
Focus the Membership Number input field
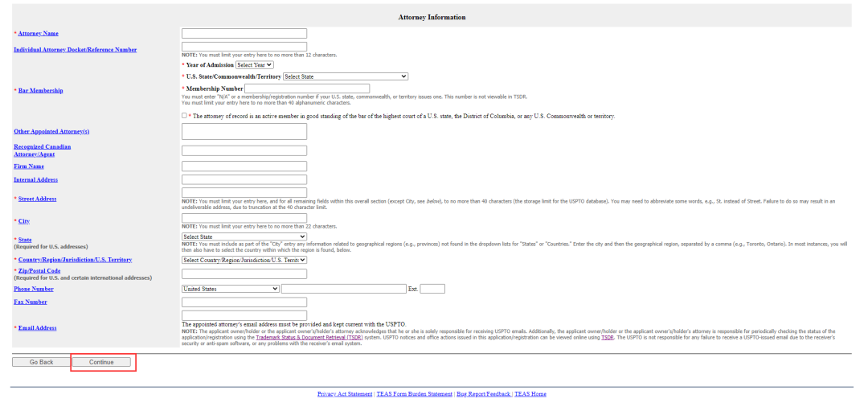coord(307,88)
